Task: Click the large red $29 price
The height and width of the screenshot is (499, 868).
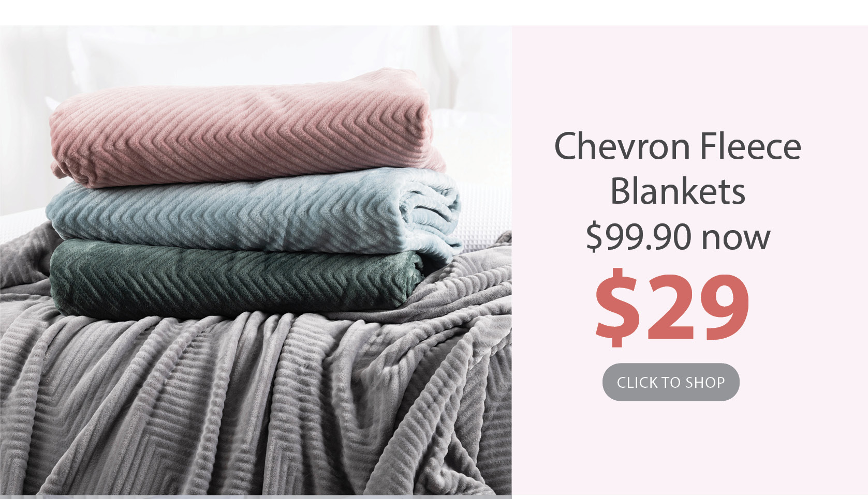Action: pyautogui.click(x=672, y=307)
